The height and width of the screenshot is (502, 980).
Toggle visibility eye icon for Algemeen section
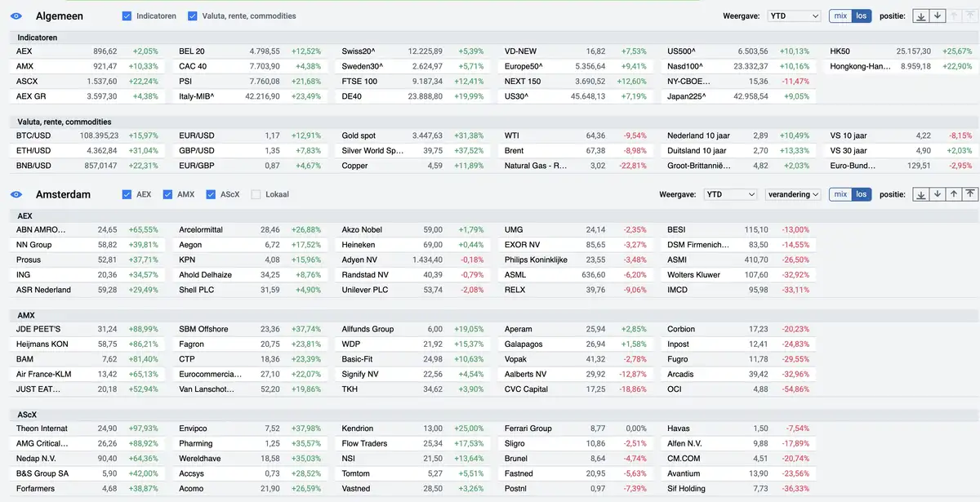pyautogui.click(x=16, y=16)
